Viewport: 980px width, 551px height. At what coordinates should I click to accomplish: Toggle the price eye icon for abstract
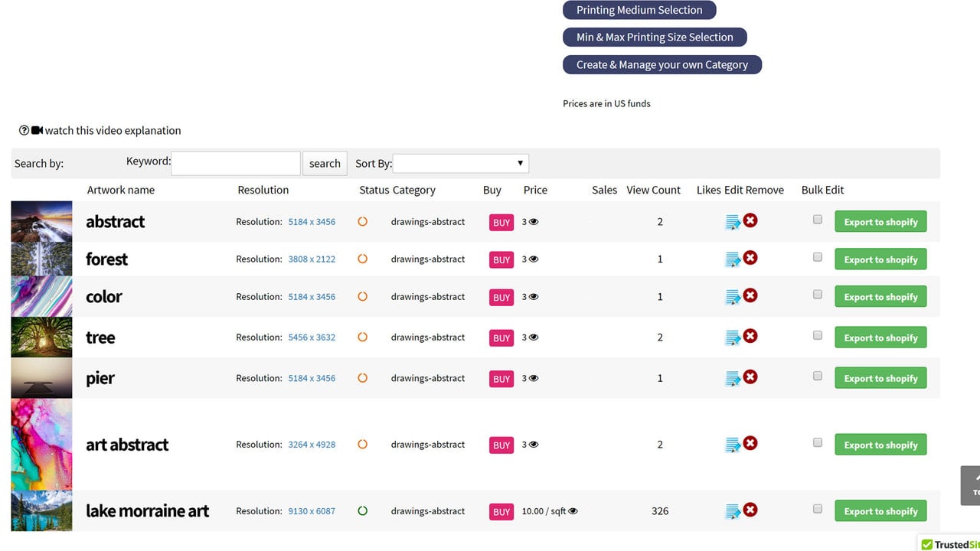534,222
